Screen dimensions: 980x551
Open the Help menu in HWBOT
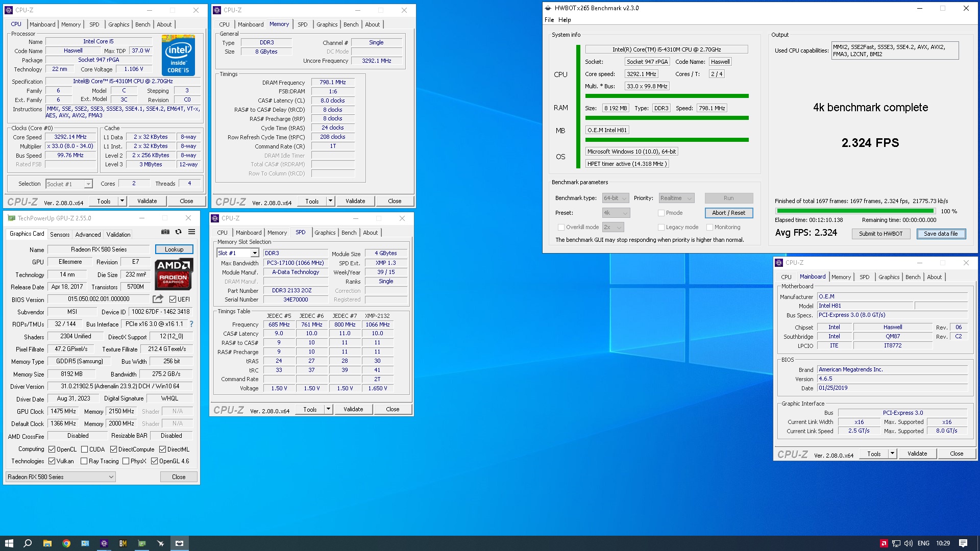[565, 20]
